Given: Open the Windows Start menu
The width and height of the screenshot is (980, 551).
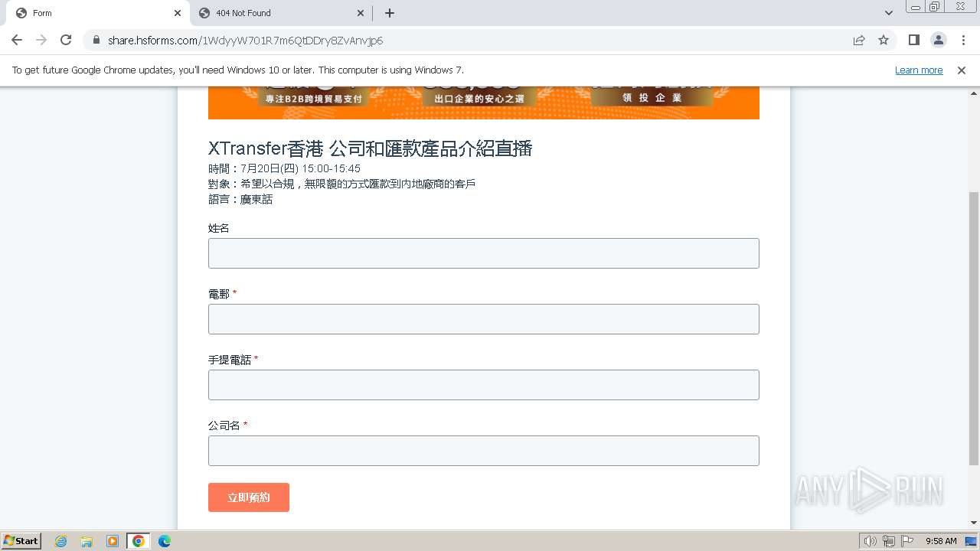Looking at the screenshot, I should tap(21, 540).
